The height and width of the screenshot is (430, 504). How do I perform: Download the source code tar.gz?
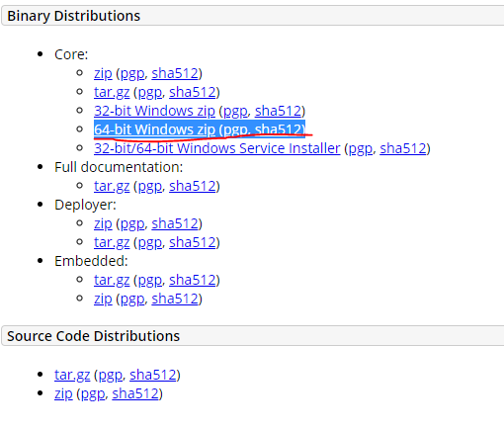tap(72, 375)
